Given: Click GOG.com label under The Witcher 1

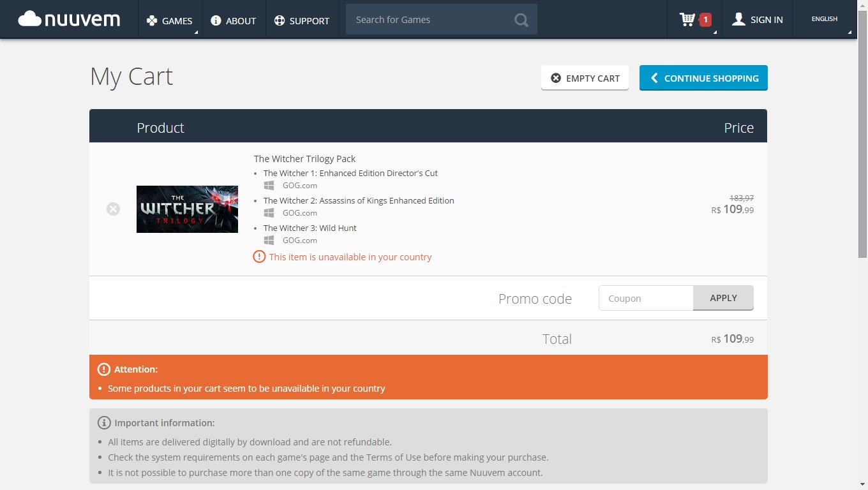Looking at the screenshot, I should (x=300, y=186).
